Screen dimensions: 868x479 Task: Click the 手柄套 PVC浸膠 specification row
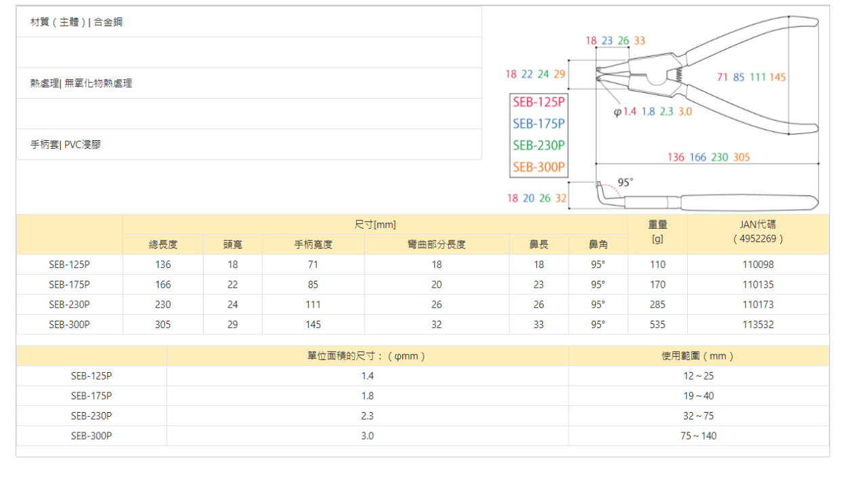(248, 144)
